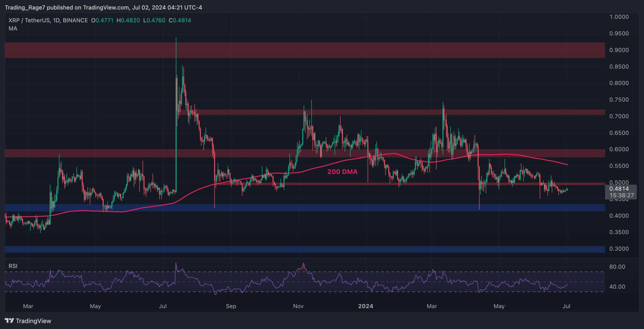The height and width of the screenshot is (329, 644).
Task: Click the Trading_Rage7 published header text
Action: [x=103, y=8]
